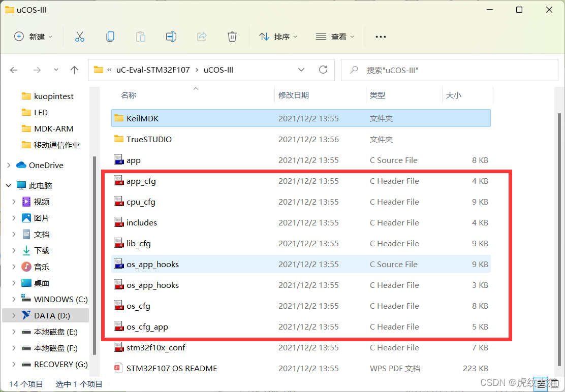
Task: Sort by 类型 column header
Action: pos(378,95)
